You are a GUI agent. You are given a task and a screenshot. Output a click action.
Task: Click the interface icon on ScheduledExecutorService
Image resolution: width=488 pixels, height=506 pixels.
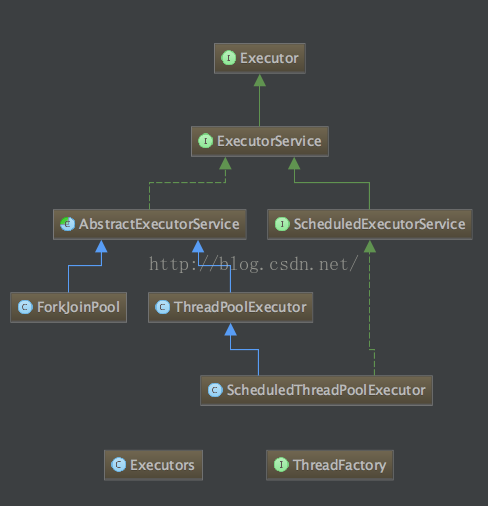(x=282, y=224)
